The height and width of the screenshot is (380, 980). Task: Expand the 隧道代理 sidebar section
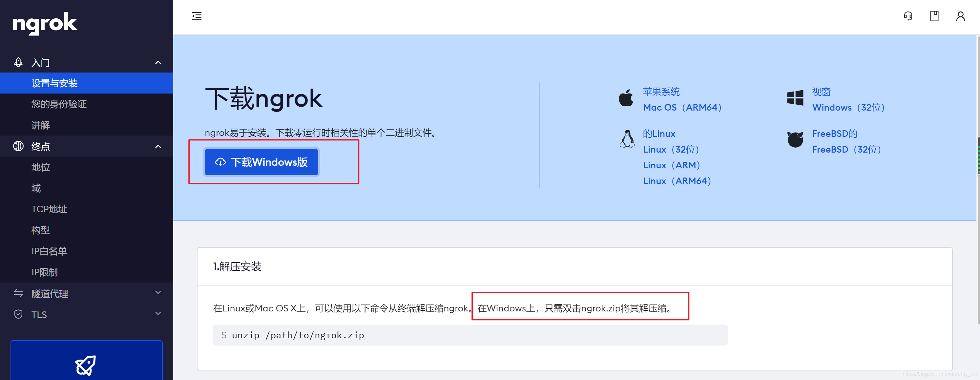point(158,293)
